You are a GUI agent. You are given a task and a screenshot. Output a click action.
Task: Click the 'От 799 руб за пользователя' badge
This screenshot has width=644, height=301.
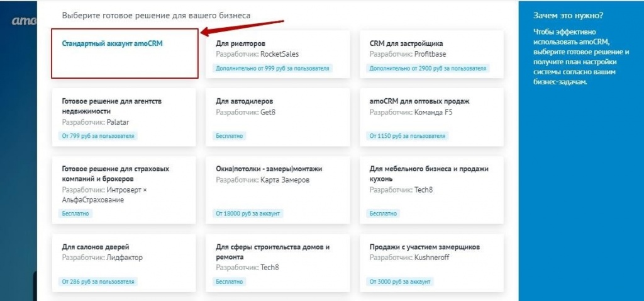98,135
